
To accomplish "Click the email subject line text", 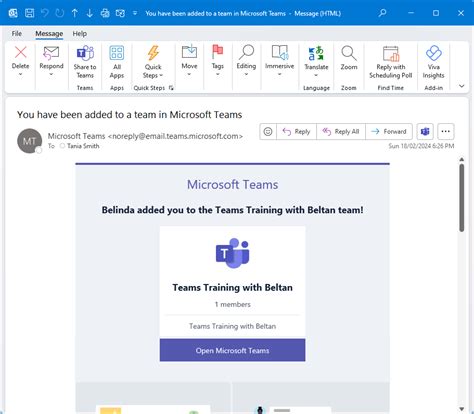I will click(x=129, y=115).
